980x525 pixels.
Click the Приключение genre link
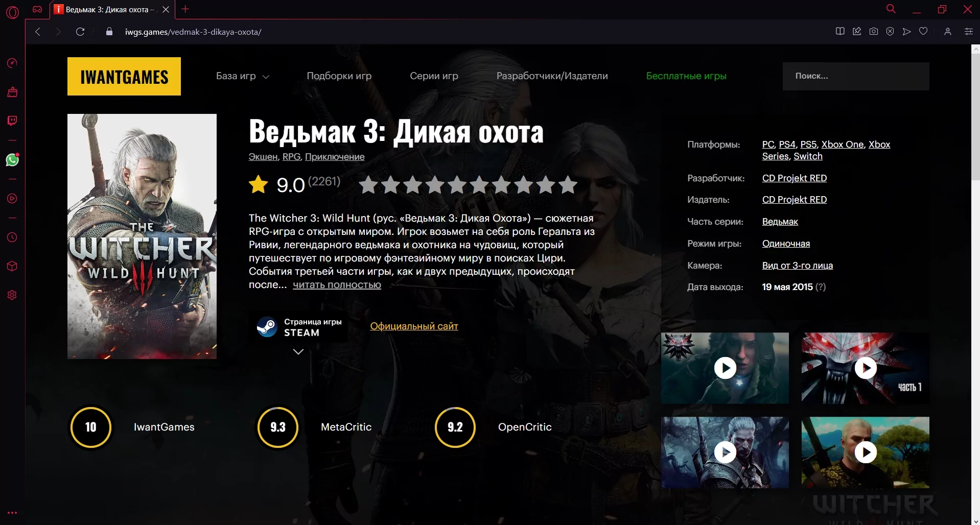tap(335, 157)
